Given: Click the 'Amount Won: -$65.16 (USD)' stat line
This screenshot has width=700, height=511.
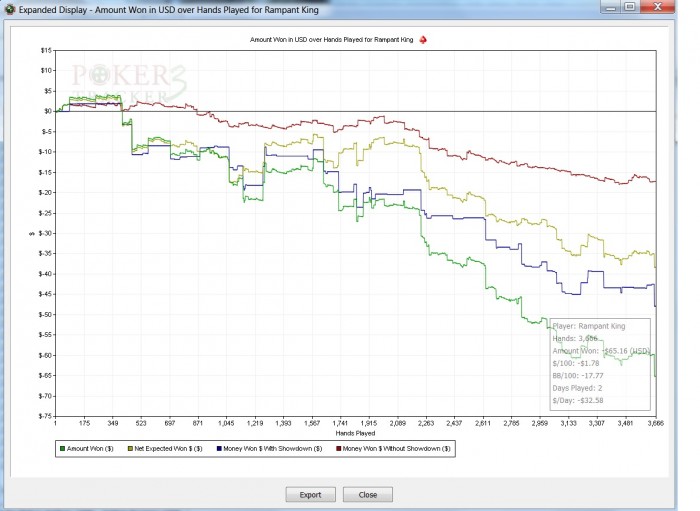Looking at the screenshot, I should [601, 351].
